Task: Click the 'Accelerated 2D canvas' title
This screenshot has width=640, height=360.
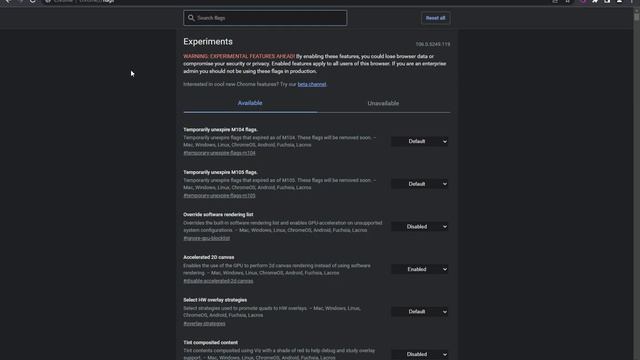Action: 209,257
